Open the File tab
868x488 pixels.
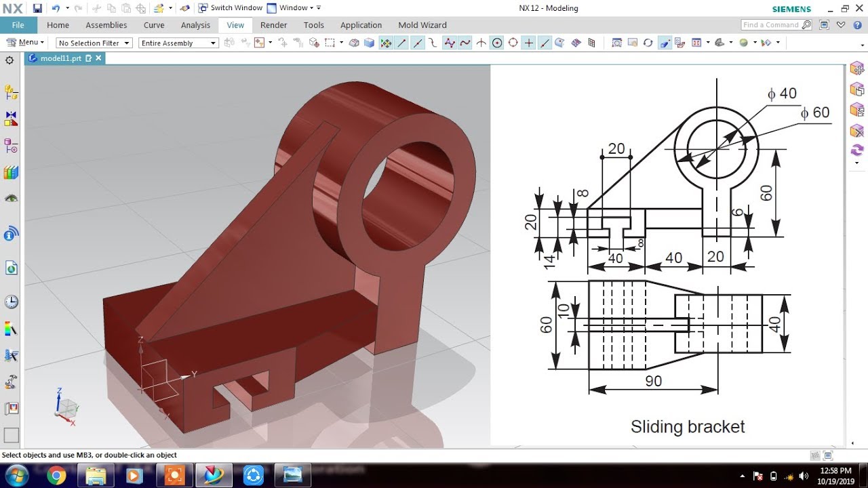pos(18,25)
